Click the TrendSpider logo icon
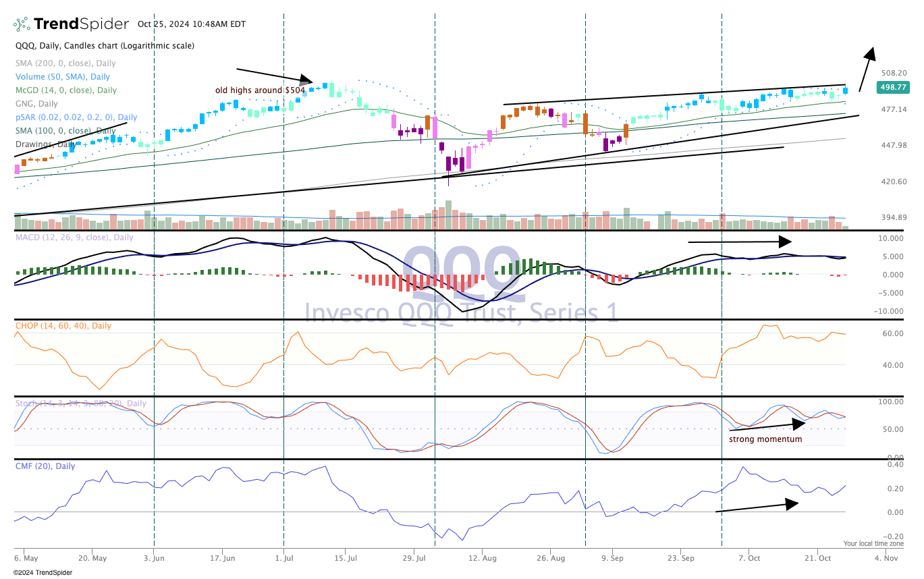The image size is (924, 579). tap(21, 24)
